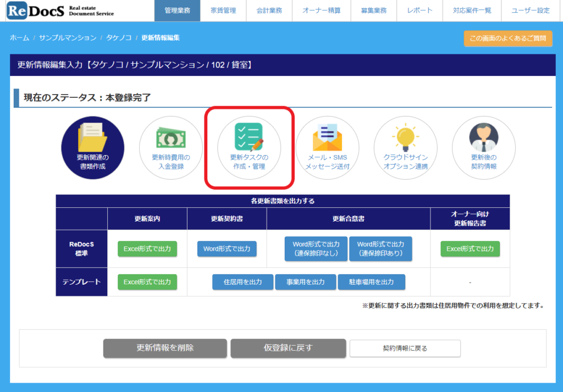Viewport: 563px width, 392px height.
Task: Click オーナー向け更新報告書 column header
Action: pos(470,219)
